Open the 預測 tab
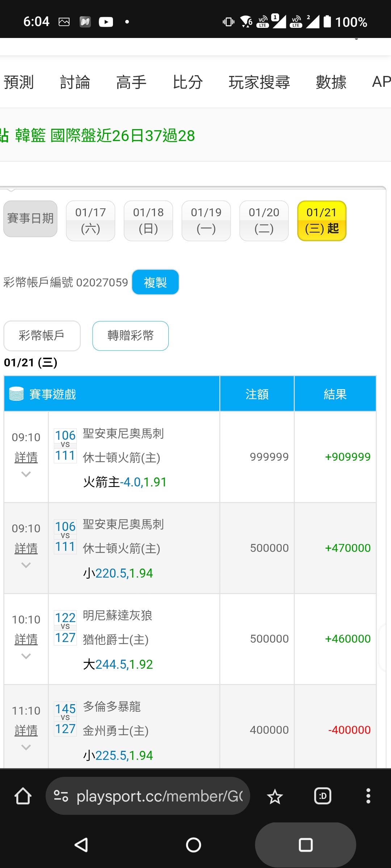This screenshot has height=868, width=391. coord(19,82)
